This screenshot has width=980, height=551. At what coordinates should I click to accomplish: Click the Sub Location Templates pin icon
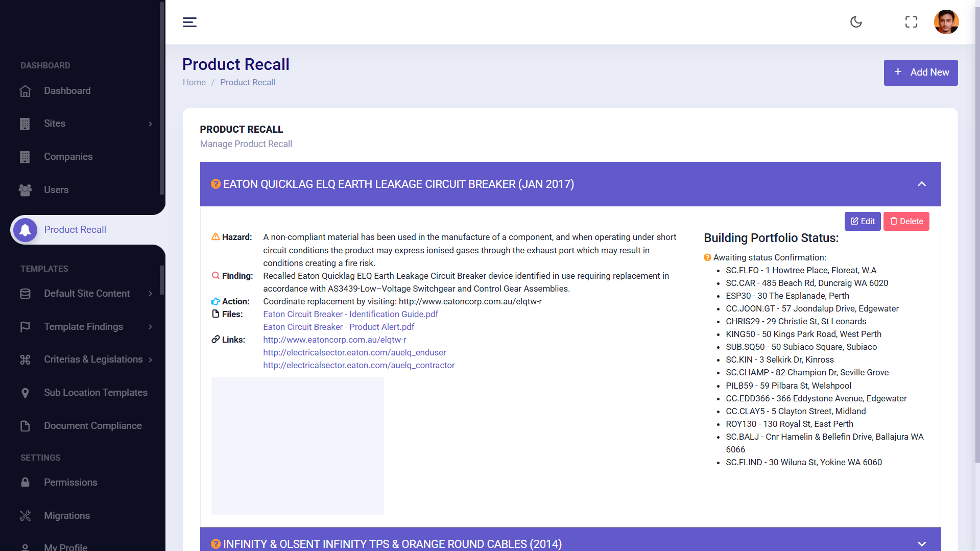[25, 393]
